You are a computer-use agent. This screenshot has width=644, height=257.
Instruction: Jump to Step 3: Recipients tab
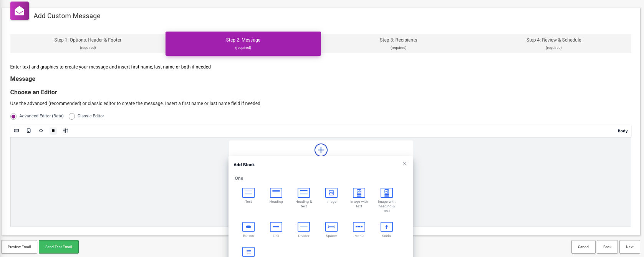point(399,43)
